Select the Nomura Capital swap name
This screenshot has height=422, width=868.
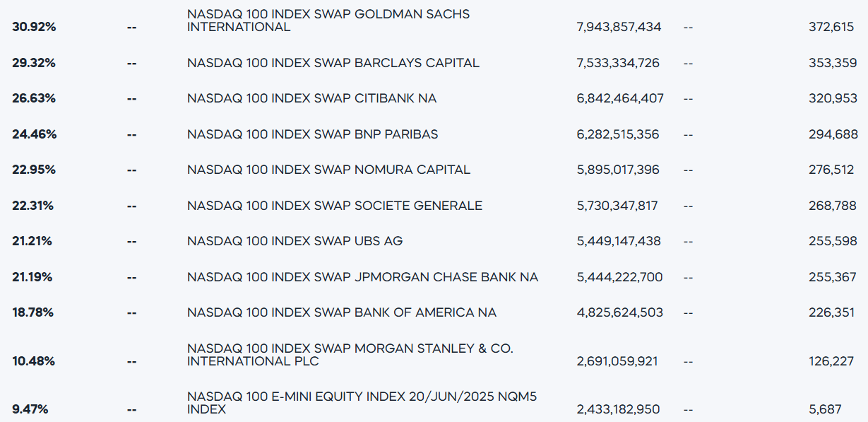(328, 170)
